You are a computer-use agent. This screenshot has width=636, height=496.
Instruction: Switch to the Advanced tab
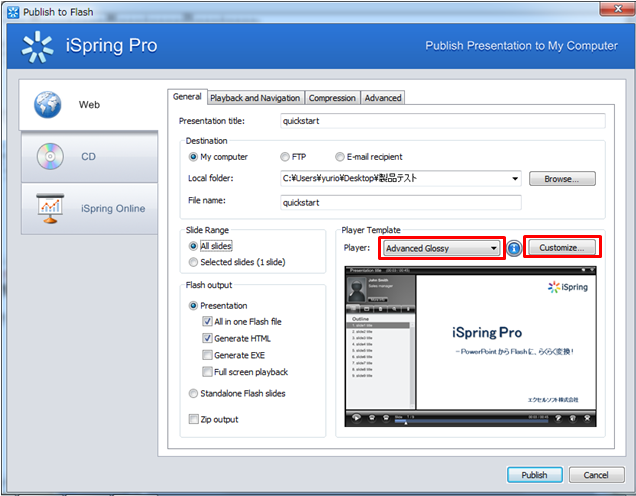click(382, 98)
